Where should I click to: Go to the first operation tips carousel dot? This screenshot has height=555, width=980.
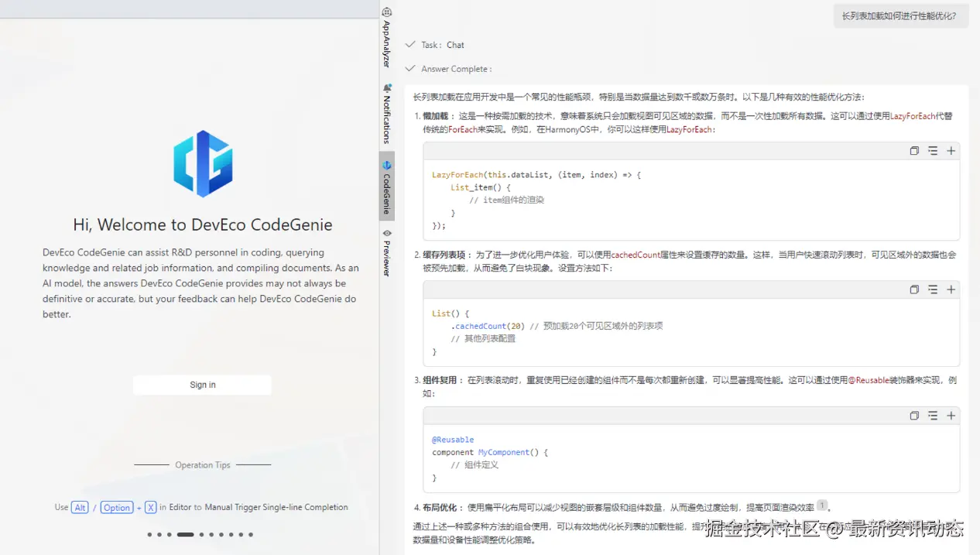click(149, 534)
